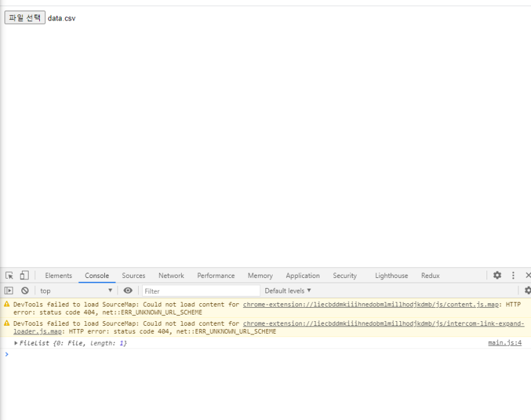Switch to the Redux tab
Image resolution: width=531 pixels, height=420 pixels.
coord(430,275)
